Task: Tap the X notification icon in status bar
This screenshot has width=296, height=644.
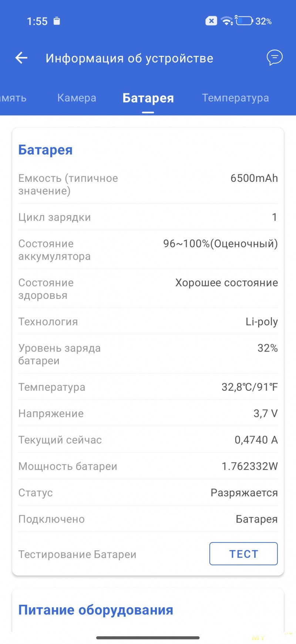Action: pyautogui.click(x=211, y=21)
